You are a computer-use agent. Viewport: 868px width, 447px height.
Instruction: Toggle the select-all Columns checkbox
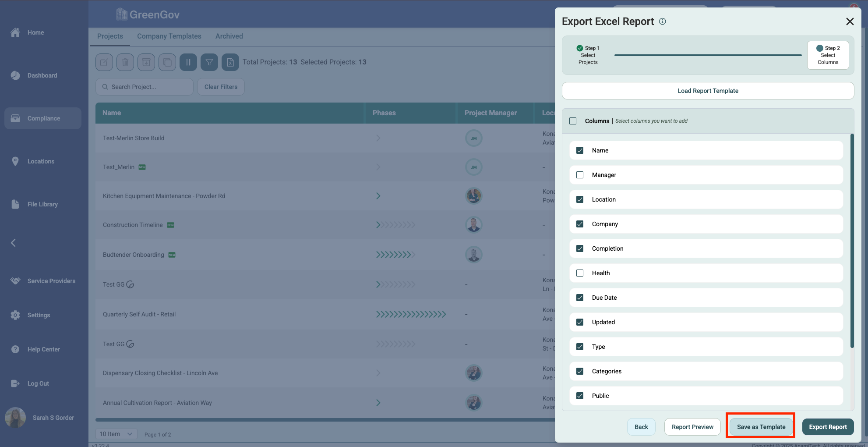pos(573,121)
